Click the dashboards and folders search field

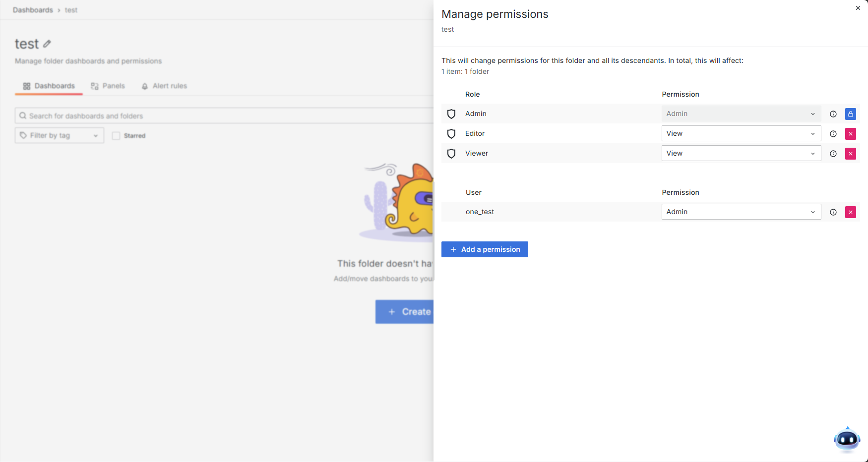click(x=223, y=115)
